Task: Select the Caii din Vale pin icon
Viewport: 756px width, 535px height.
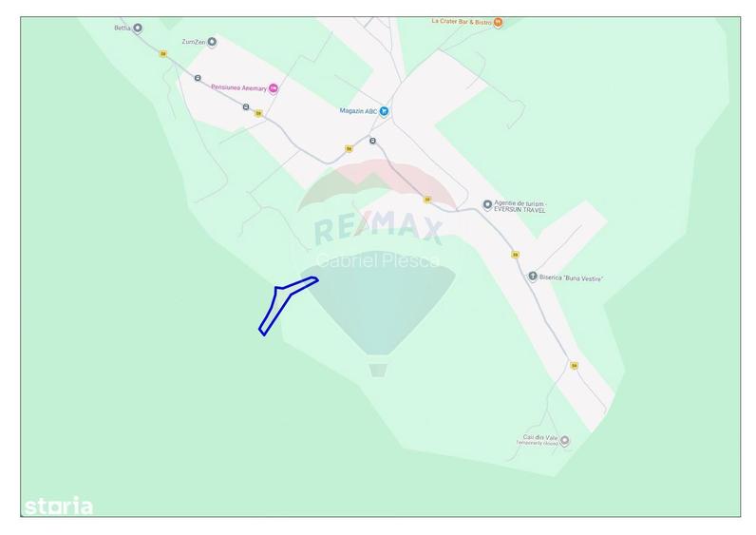Action: (564, 440)
